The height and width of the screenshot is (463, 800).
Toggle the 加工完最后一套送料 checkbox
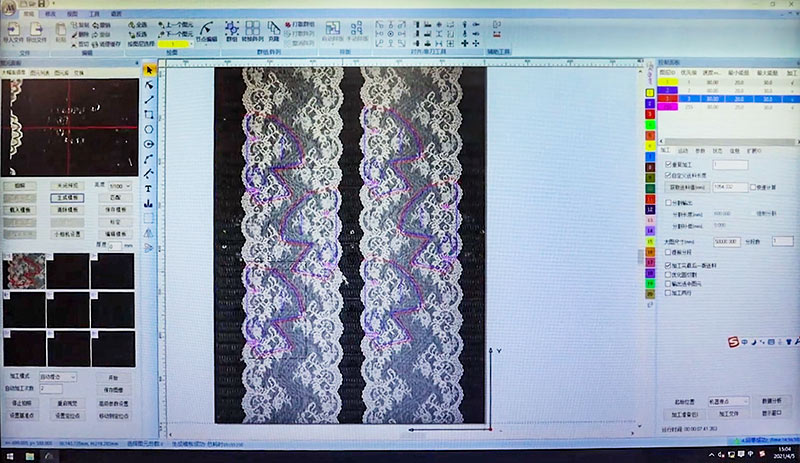click(x=669, y=265)
